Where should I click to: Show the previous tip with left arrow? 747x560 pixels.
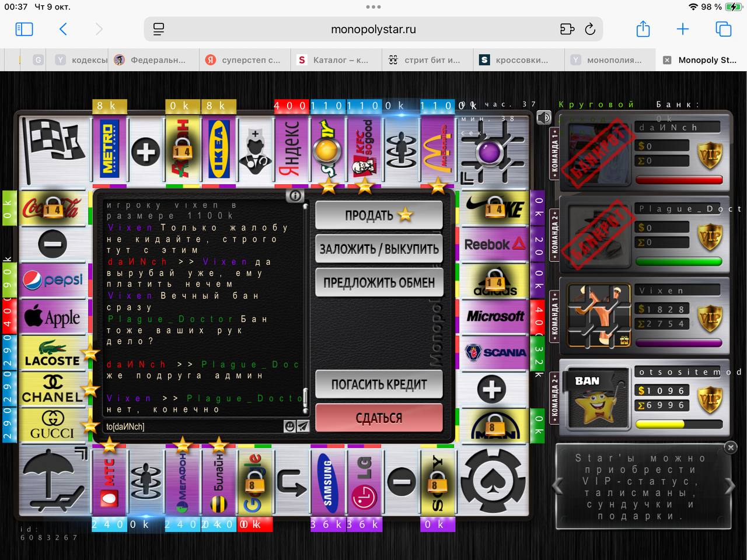(x=558, y=485)
